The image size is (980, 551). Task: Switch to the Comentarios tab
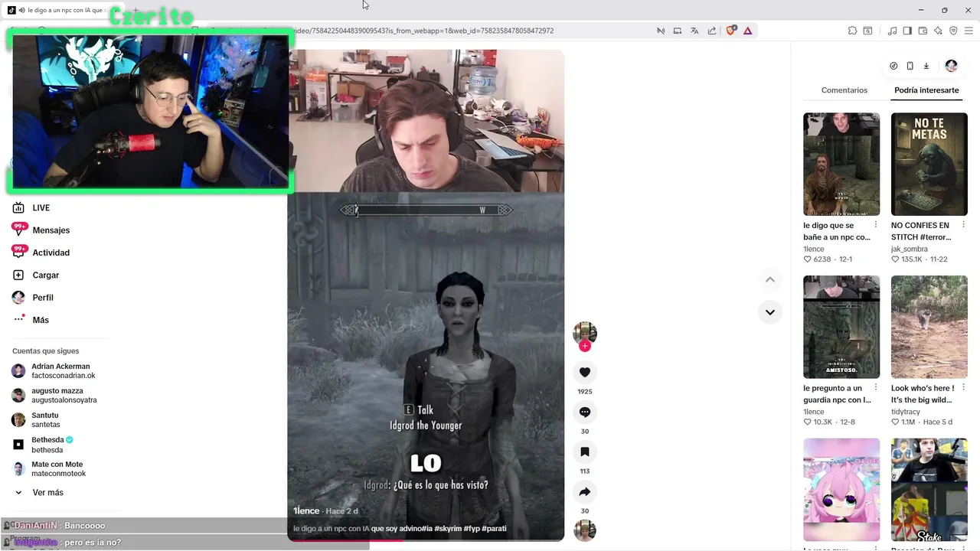pos(844,90)
